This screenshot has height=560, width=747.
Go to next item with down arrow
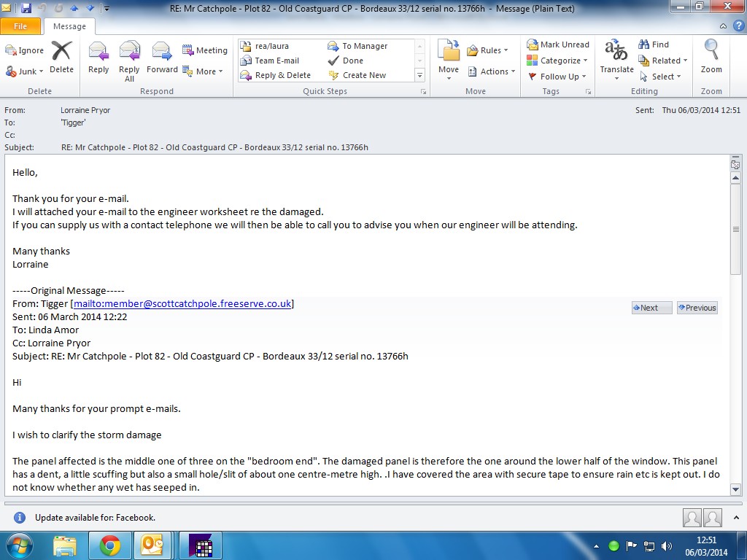[91, 8]
